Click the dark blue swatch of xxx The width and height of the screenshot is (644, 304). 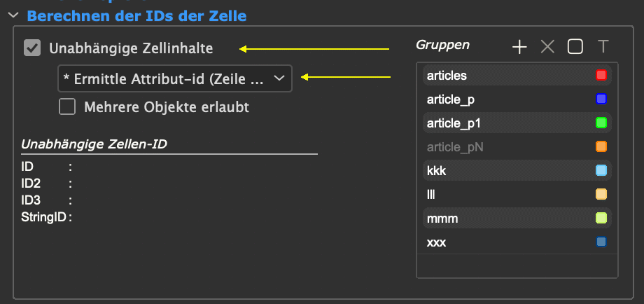pyautogui.click(x=601, y=242)
